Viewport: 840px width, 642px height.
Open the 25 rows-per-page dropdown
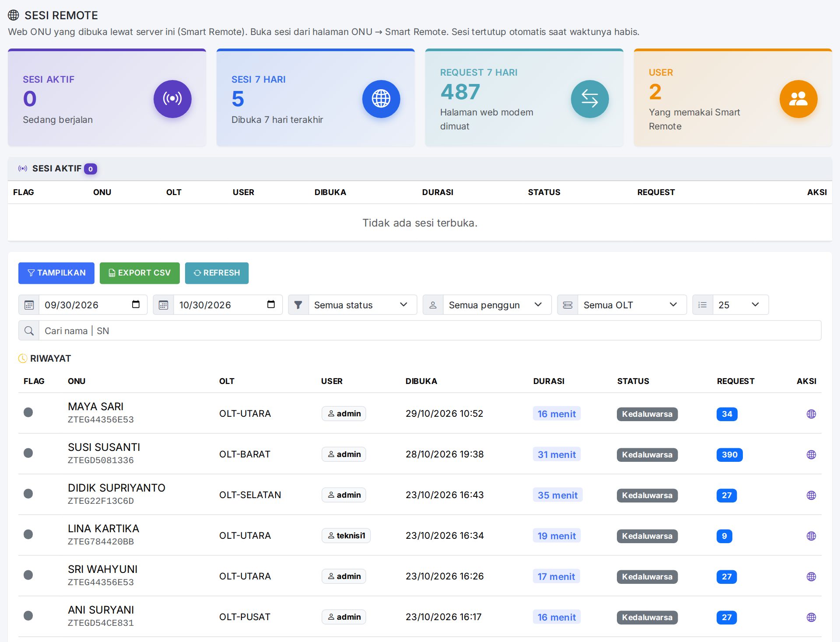coord(740,305)
